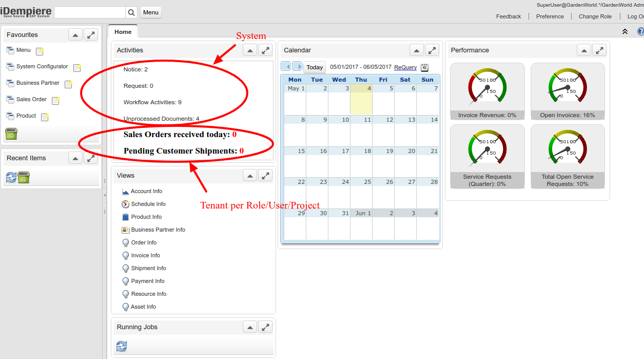Click the help question mark icon
Viewport: 644px width, 359px height.
pos(640,31)
